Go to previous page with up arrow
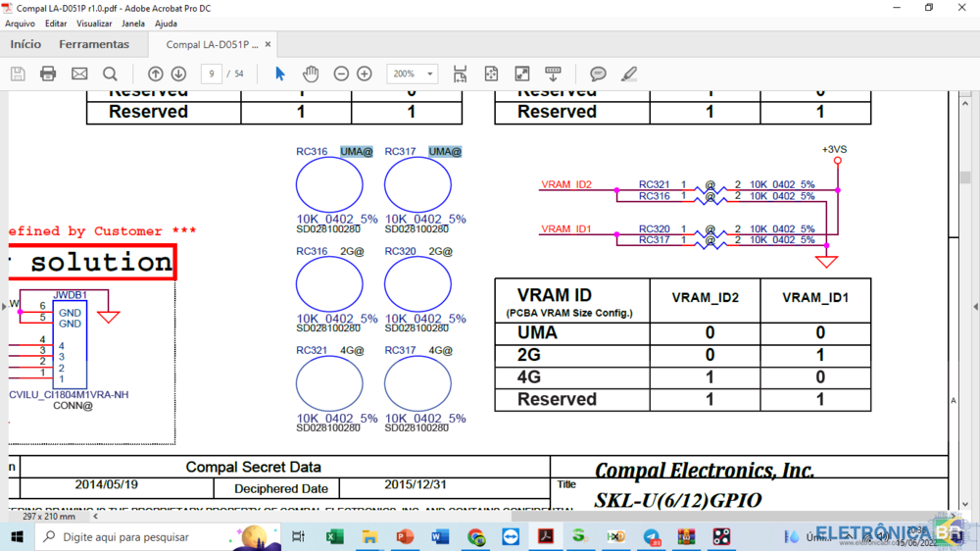 (x=155, y=74)
